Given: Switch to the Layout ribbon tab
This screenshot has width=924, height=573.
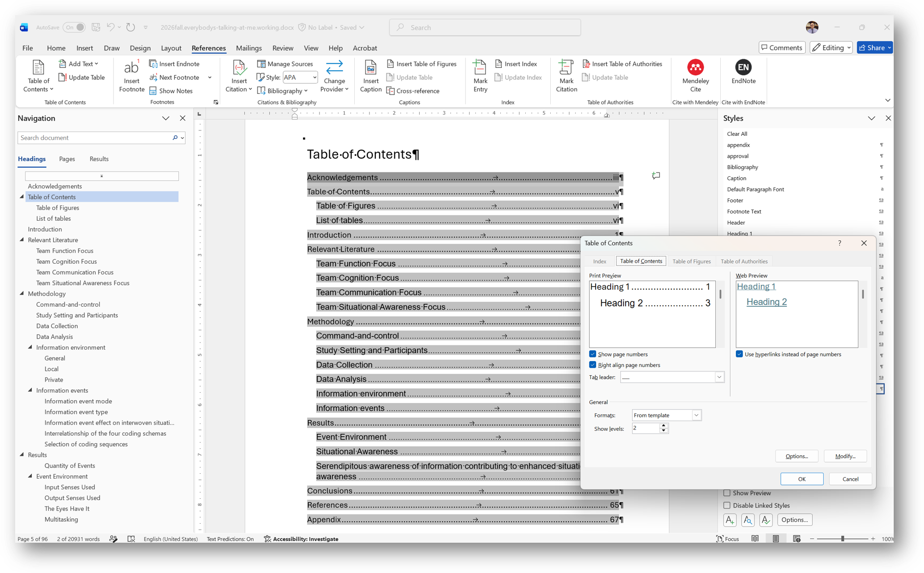Looking at the screenshot, I should click(x=171, y=48).
